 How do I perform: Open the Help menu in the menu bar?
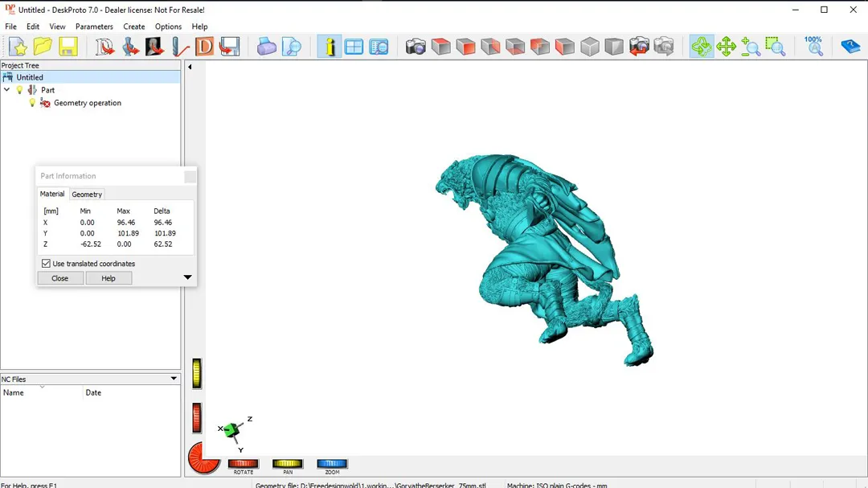(x=199, y=27)
